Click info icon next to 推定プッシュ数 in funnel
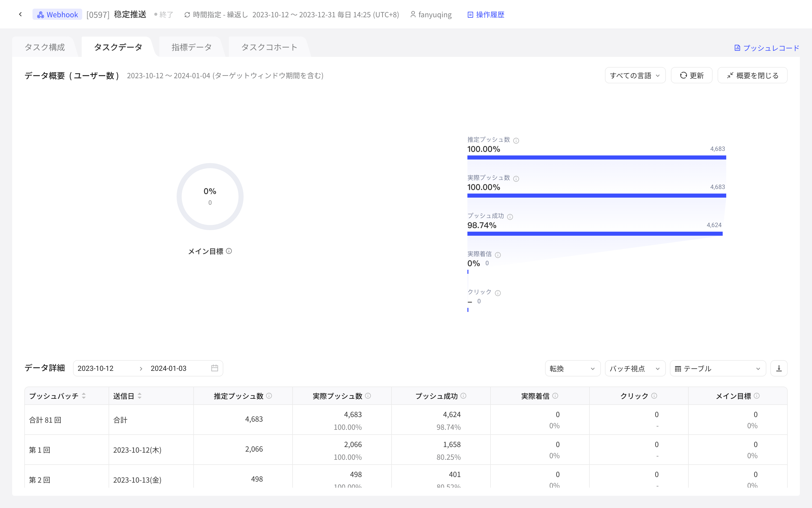The height and width of the screenshot is (508, 812). pos(516,140)
